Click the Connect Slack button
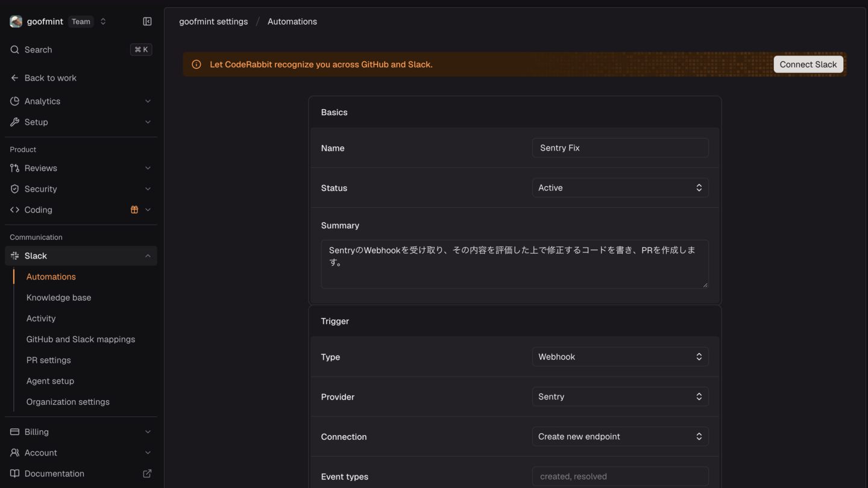This screenshot has height=488, width=868. click(808, 64)
